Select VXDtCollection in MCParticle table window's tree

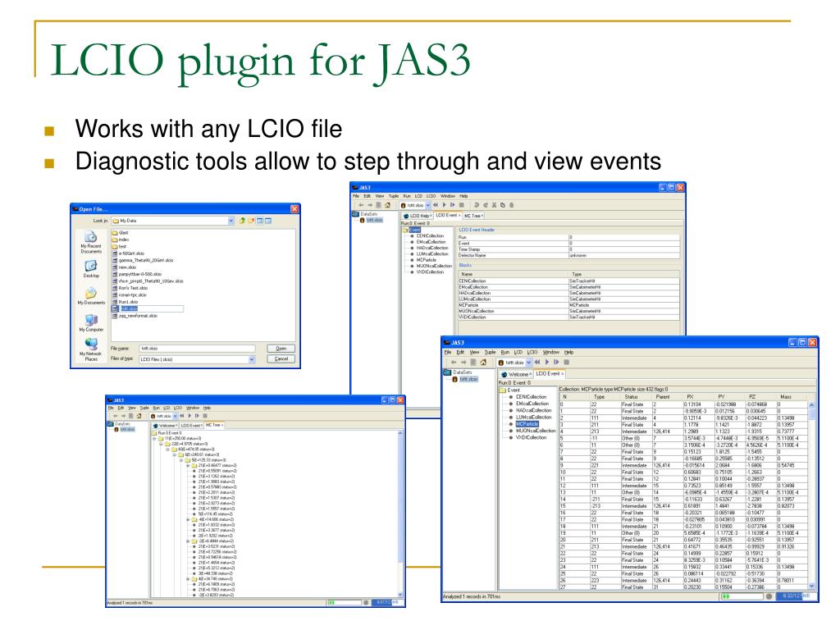tap(531, 438)
